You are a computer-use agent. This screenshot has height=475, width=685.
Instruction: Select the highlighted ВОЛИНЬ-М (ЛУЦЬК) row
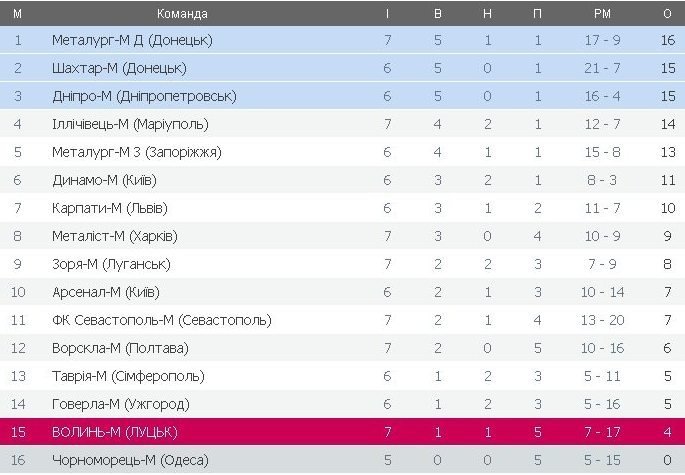pos(342,432)
